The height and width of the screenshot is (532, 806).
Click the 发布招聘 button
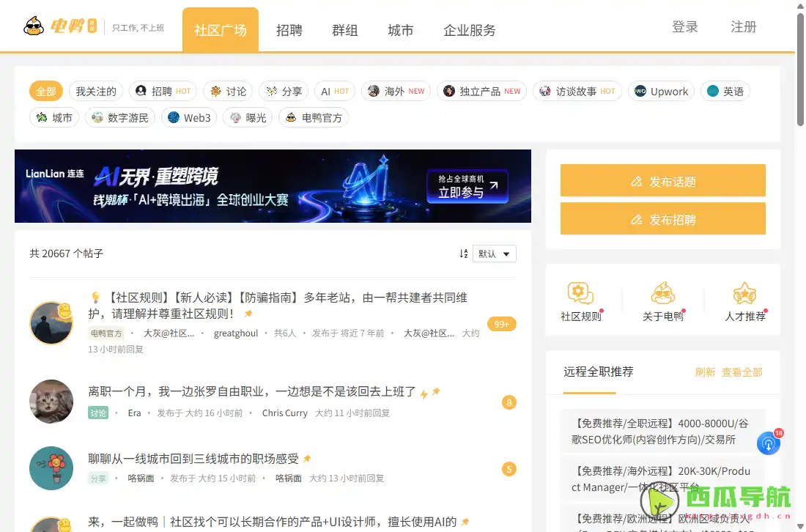(662, 218)
